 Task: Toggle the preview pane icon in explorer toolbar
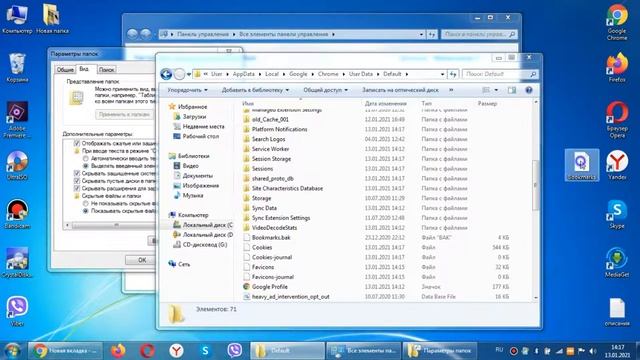click(512, 90)
